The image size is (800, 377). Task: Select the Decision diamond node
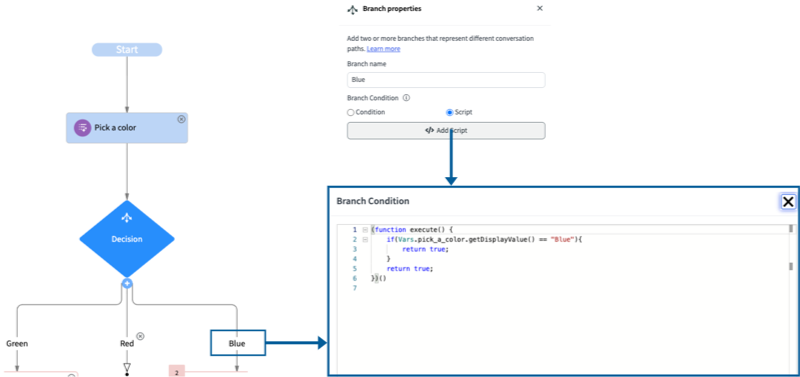coord(127,239)
